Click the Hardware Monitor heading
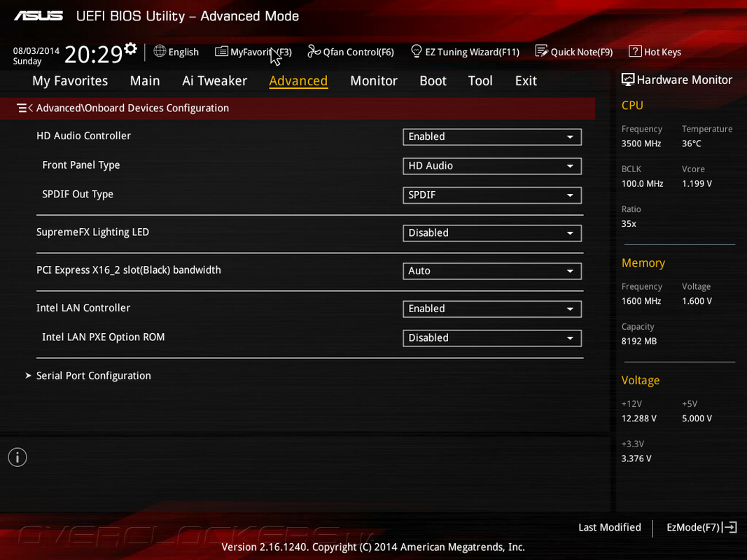 [x=684, y=80]
